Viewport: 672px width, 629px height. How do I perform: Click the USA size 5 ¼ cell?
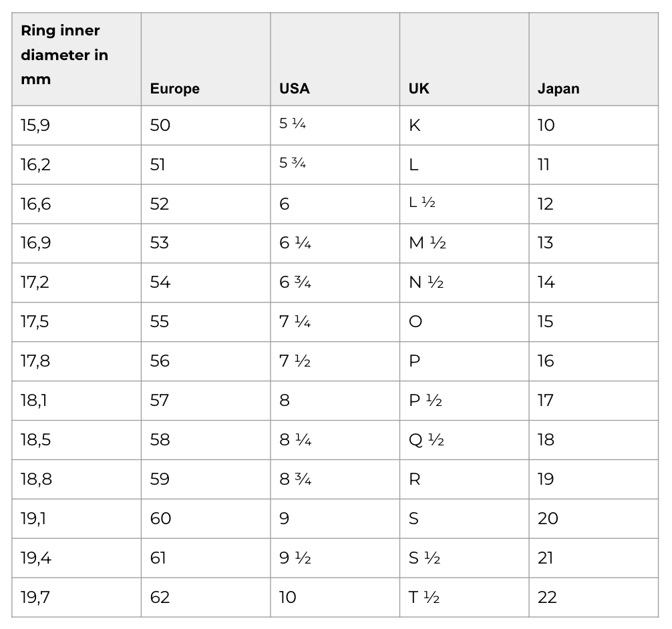click(293, 125)
